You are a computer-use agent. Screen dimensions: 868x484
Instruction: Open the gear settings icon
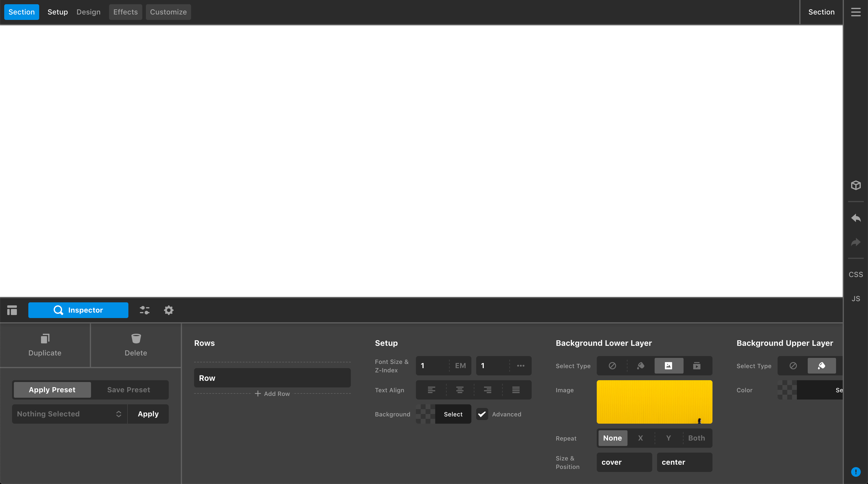pos(168,310)
